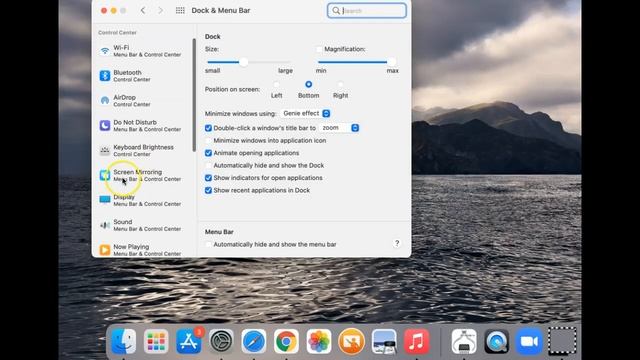
Task: Select the Sound sidebar item
Action: pos(141,225)
